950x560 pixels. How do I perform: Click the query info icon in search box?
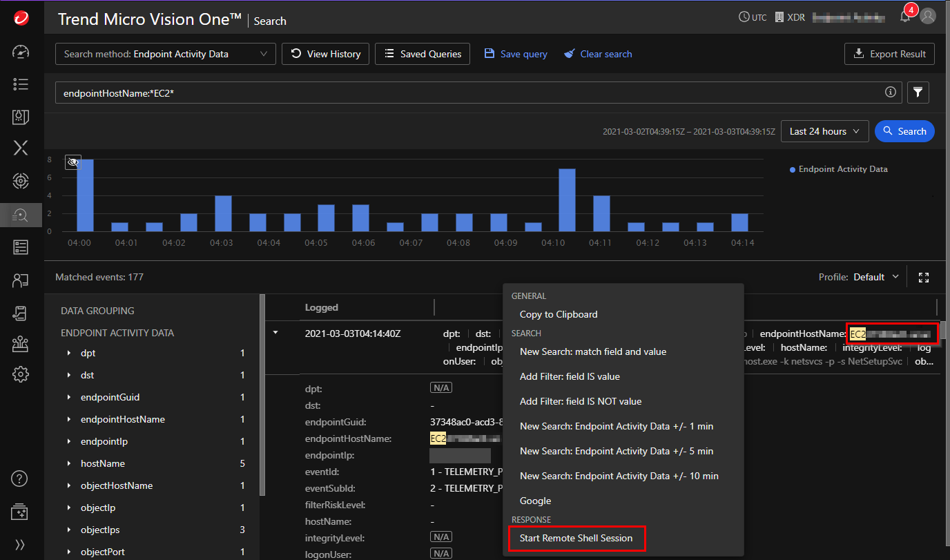tap(891, 92)
